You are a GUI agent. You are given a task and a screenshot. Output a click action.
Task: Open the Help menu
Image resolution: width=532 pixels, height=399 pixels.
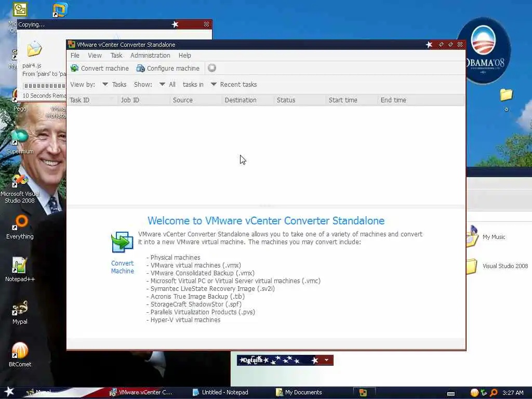[x=185, y=55]
